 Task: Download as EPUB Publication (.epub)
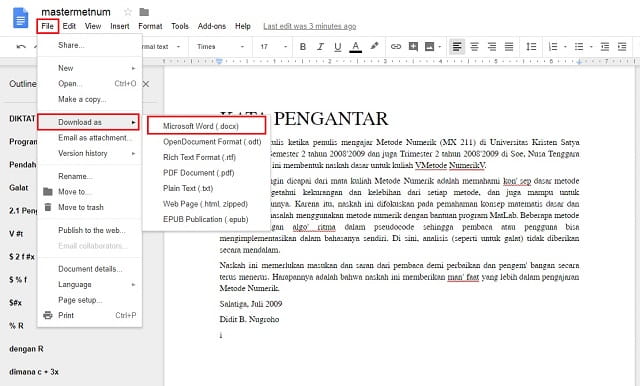click(207, 219)
